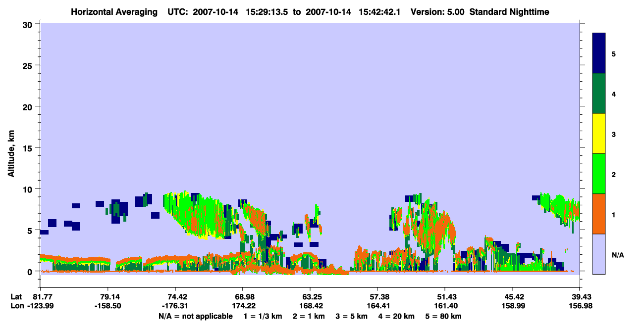The height and width of the screenshot is (330, 644).
Task: Click longitude value 156.98
Action: (580, 306)
